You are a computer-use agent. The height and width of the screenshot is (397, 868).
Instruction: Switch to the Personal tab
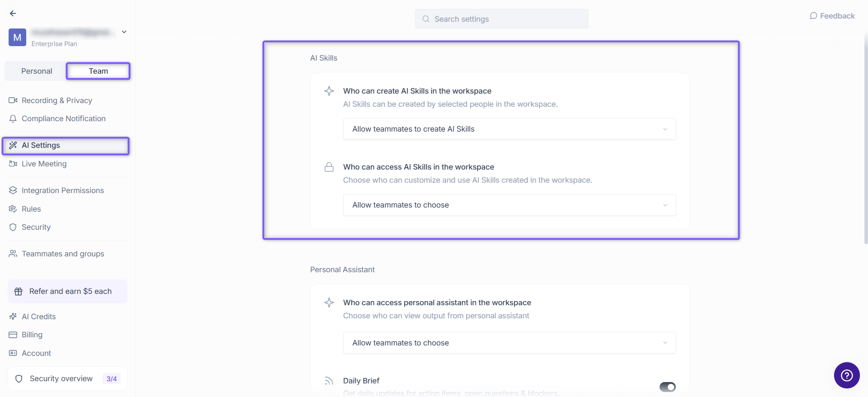(37, 71)
